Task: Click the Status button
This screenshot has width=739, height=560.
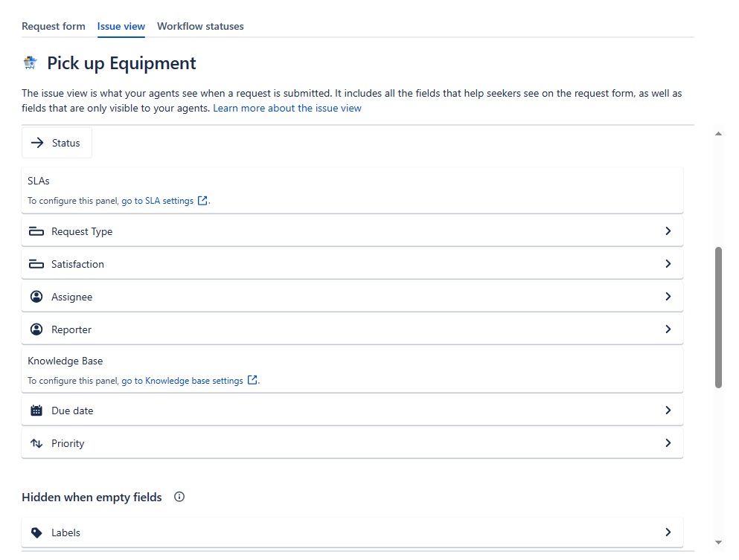Action: 57,143
